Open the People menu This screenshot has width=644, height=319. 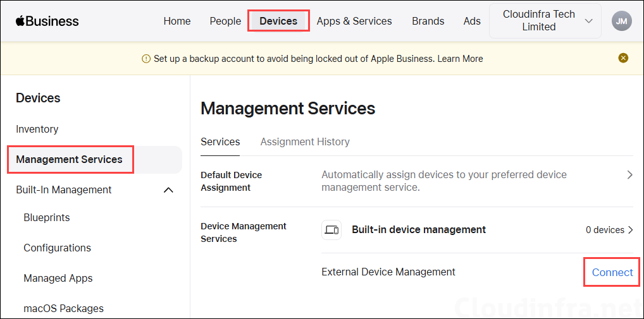point(225,21)
